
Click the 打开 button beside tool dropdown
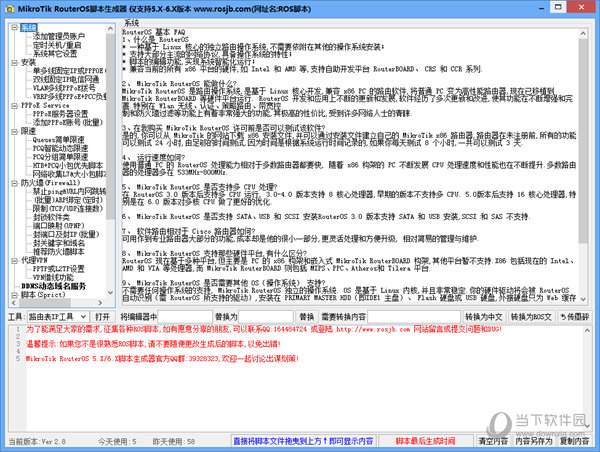[x=102, y=317]
